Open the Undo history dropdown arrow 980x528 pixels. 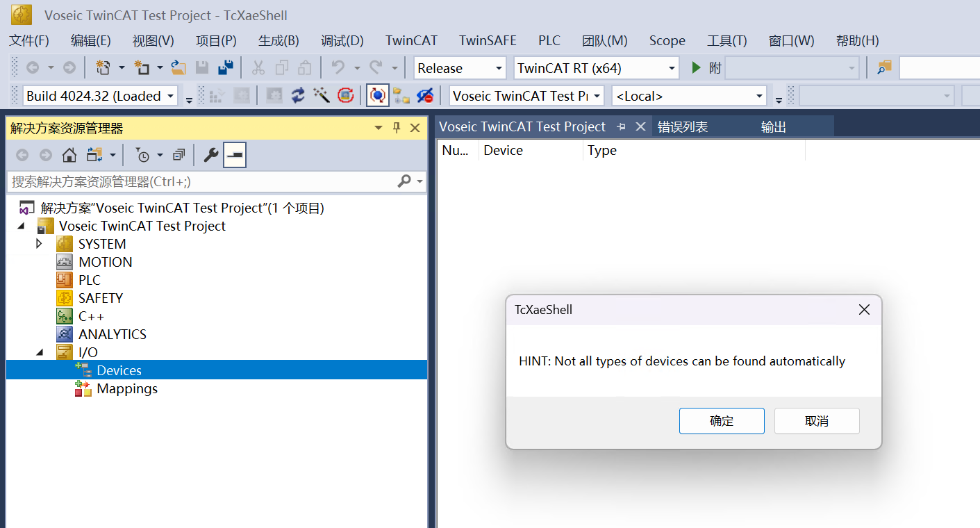pyautogui.click(x=357, y=67)
